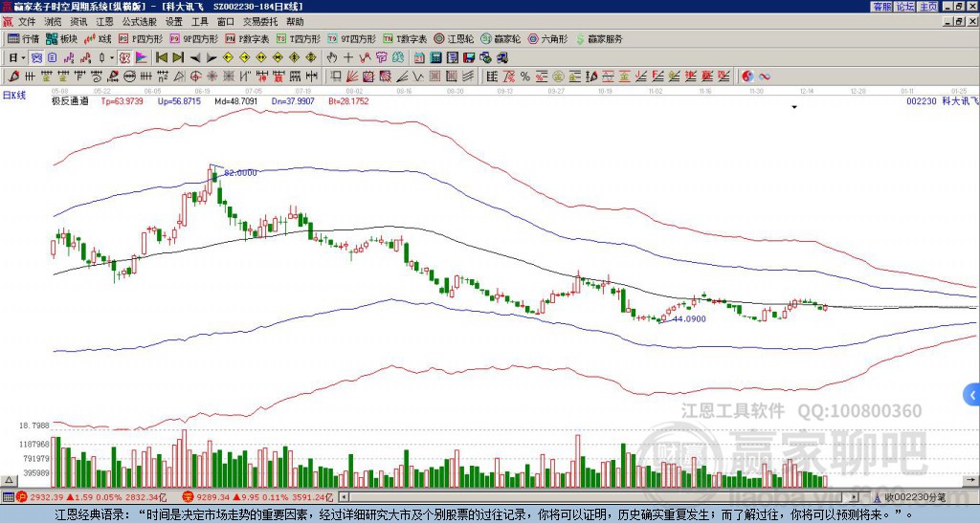Image resolution: width=980 pixels, height=524 pixels.
Task: Switch to K线 candlestick chart
Action: tap(98, 39)
